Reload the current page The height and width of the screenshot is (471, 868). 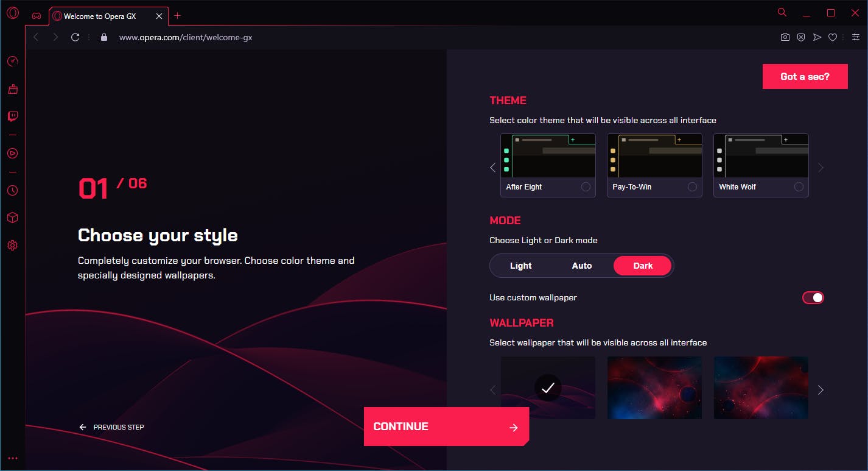[x=75, y=37]
